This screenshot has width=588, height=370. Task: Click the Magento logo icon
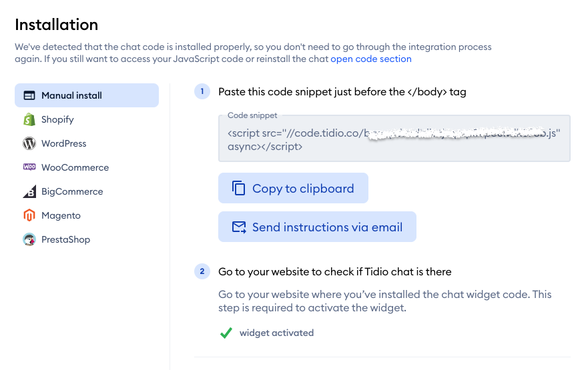(x=29, y=215)
